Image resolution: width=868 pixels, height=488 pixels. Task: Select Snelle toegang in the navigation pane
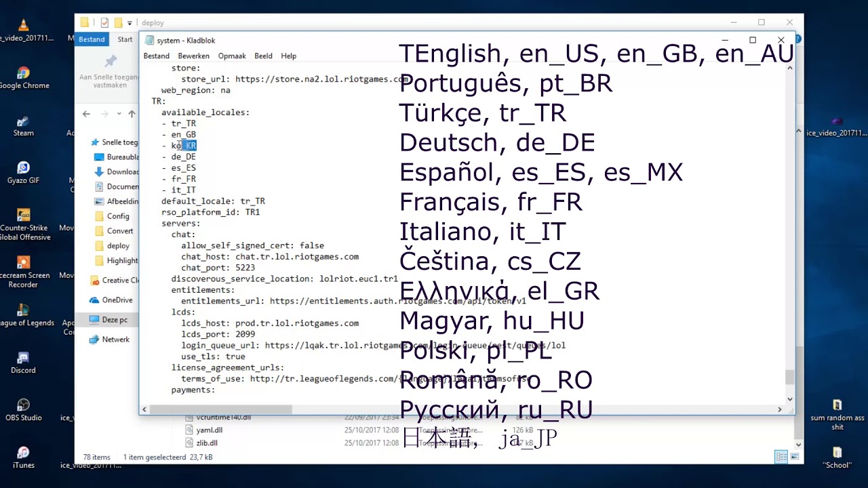(114, 142)
